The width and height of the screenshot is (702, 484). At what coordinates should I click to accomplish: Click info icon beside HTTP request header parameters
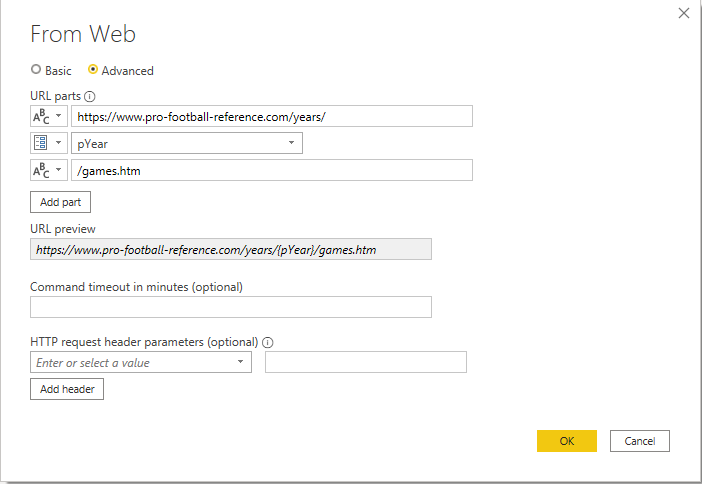(268, 342)
